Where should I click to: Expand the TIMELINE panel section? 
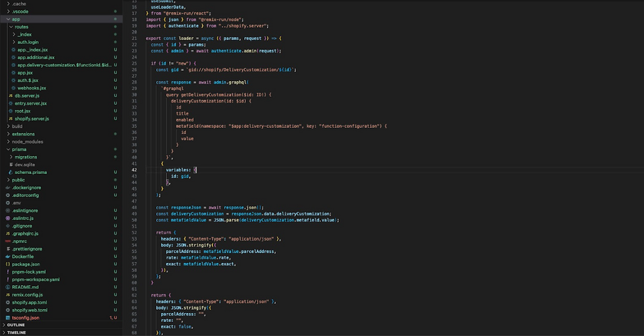click(x=4, y=333)
